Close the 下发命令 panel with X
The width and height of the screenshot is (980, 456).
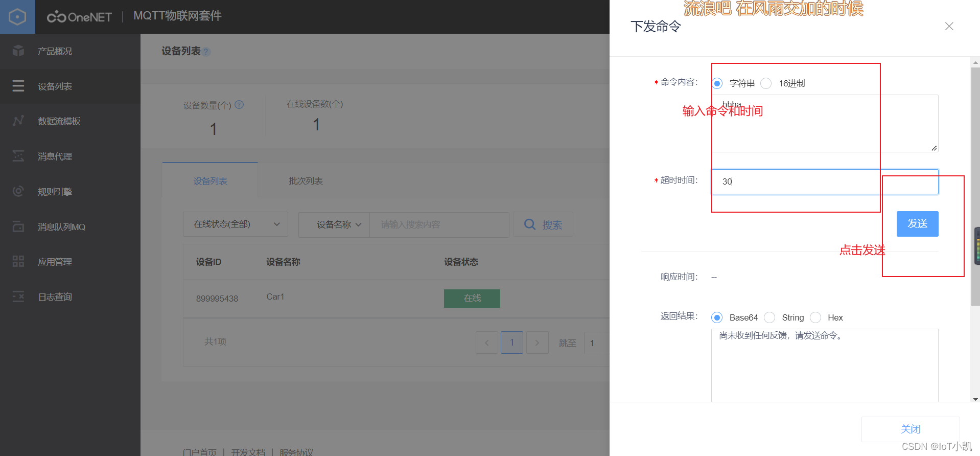coord(949,26)
